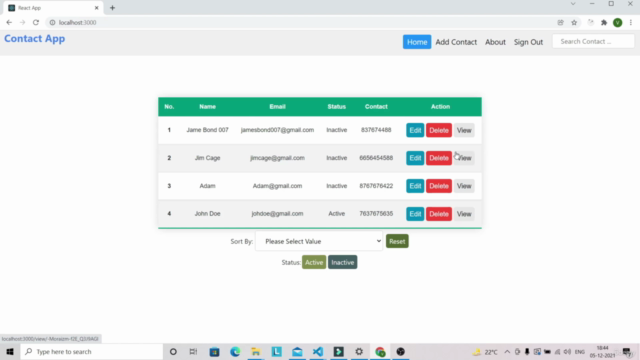This screenshot has width=640, height=360.
Task: Edit the John Doe contact
Action: coord(415,214)
